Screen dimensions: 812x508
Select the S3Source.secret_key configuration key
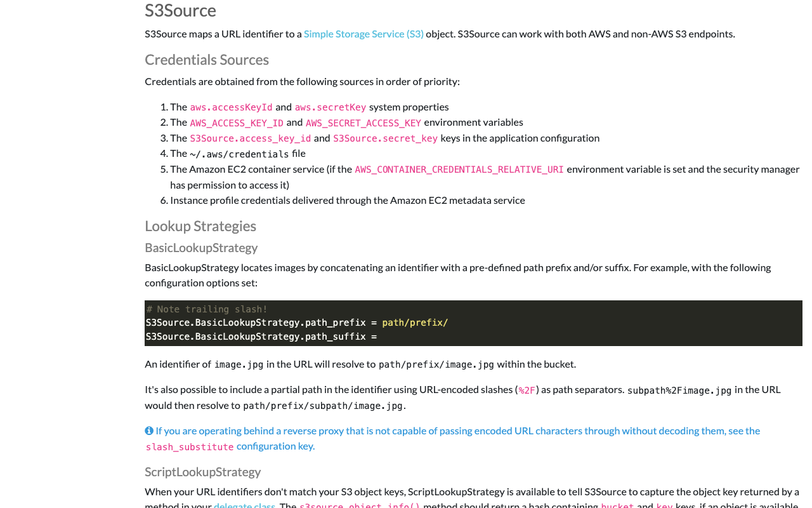point(385,138)
